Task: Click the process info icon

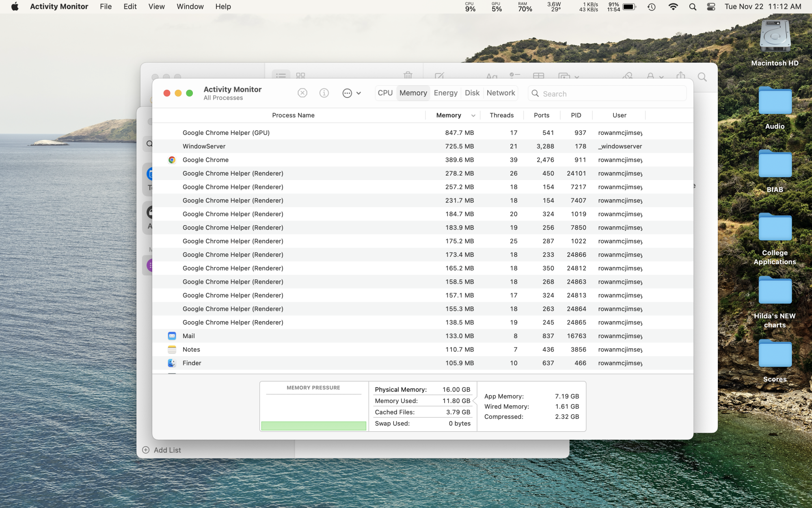Action: (324, 93)
